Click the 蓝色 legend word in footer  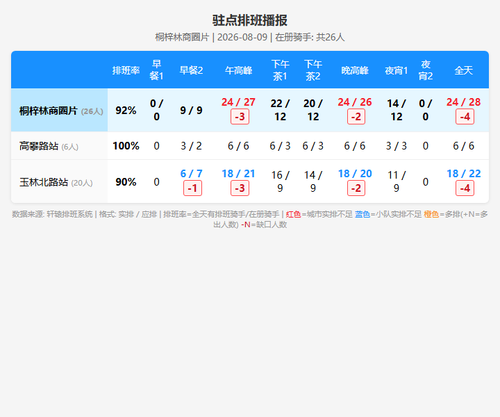(x=362, y=214)
